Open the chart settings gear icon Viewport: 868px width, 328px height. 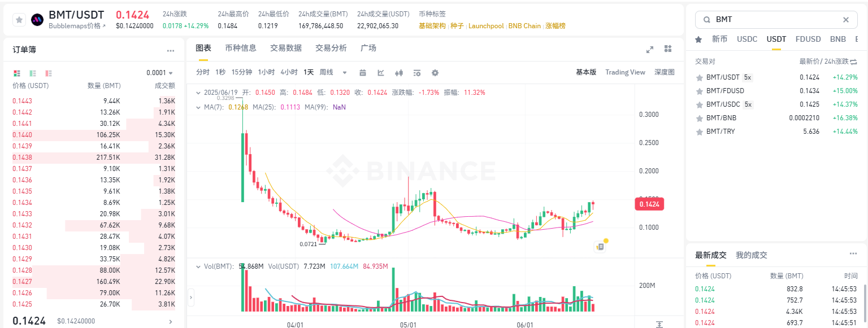tap(435, 73)
